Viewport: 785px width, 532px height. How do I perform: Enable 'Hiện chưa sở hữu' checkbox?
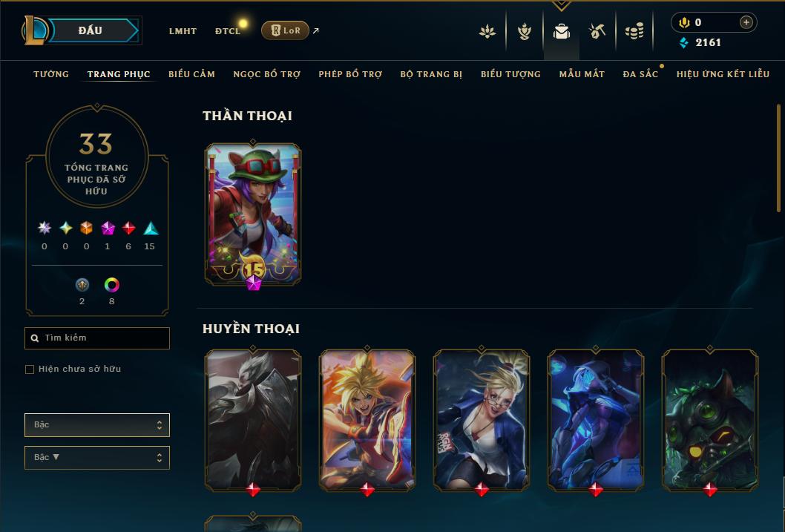(x=30, y=370)
